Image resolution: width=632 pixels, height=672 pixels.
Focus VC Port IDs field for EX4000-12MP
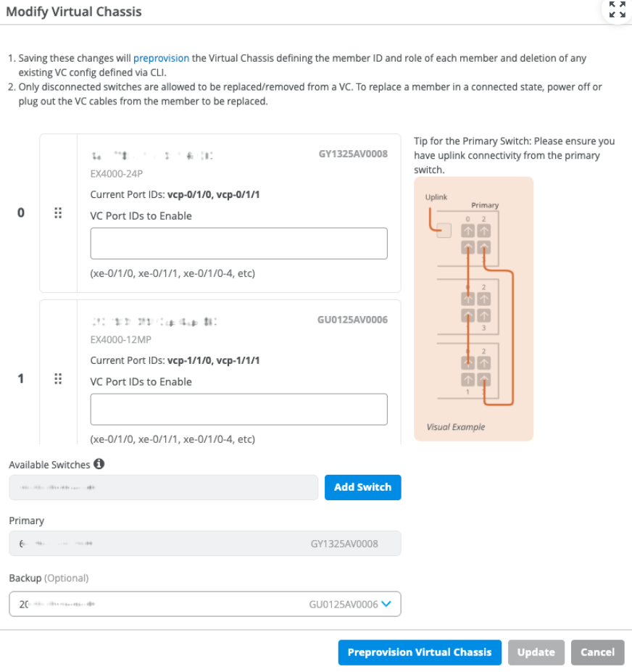pos(238,410)
